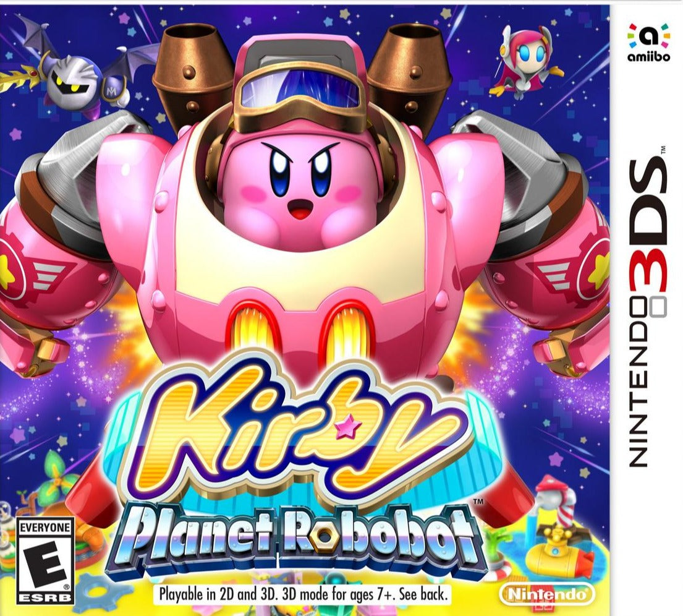This screenshot has width=683, height=616.
Task: Click the ESRB Everyone rating badge
Action: point(45,560)
